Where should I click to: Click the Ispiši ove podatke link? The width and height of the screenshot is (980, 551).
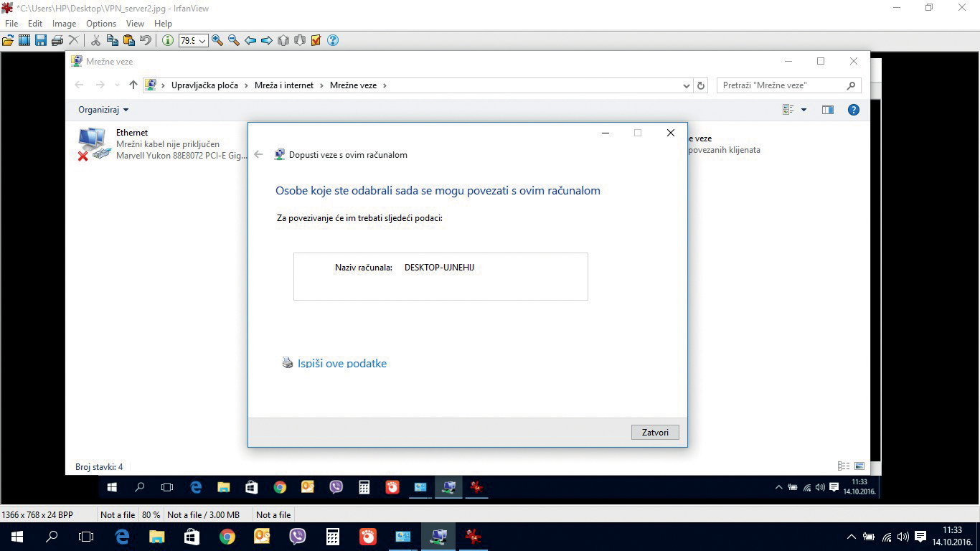pos(341,364)
